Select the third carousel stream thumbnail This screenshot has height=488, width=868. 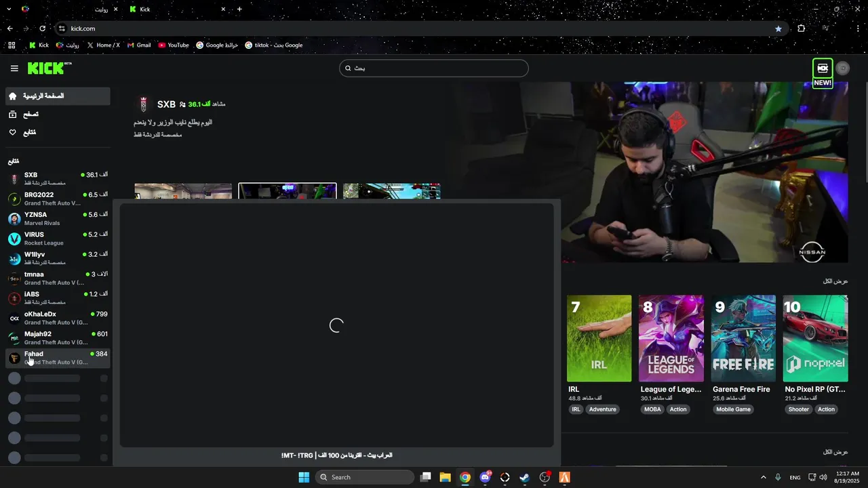click(392, 191)
